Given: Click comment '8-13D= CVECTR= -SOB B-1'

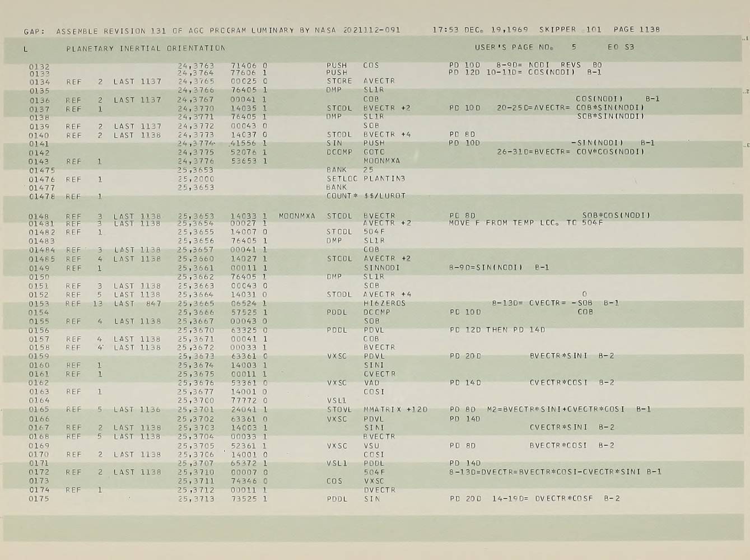Looking at the screenshot, I should point(556,303).
